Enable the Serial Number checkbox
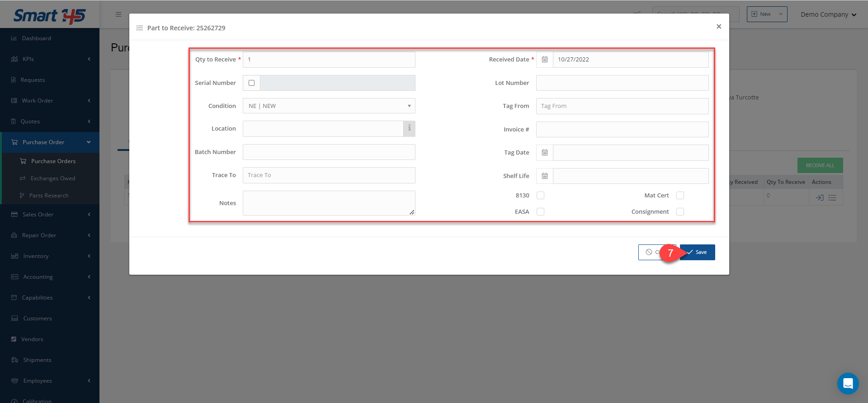 pos(252,83)
